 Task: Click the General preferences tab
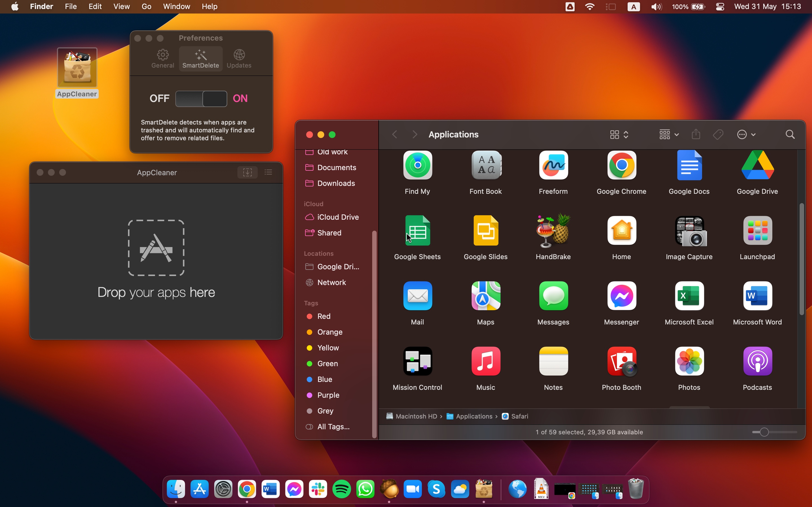(162, 58)
